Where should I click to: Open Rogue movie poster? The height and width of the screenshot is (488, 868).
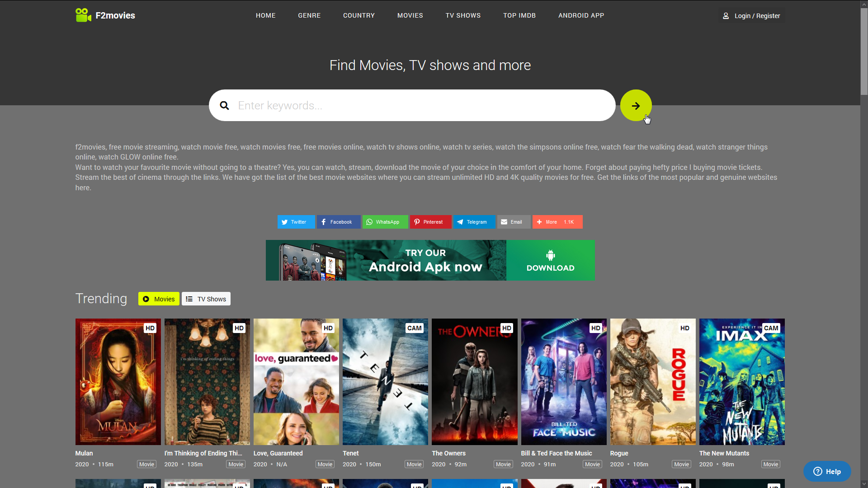(x=653, y=382)
